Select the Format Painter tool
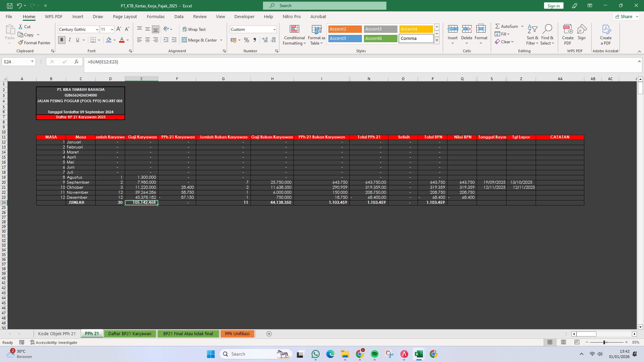This screenshot has height=362, width=644. point(34,43)
